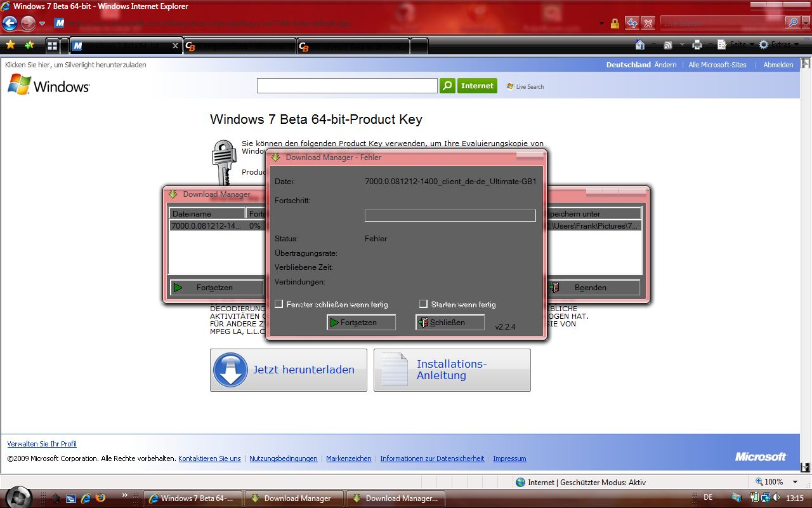The height and width of the screenshot is (508, 812).
Task: Enable 'Fenster schließen wenn fertig' checkbox
Action: [x=278, y=304]
